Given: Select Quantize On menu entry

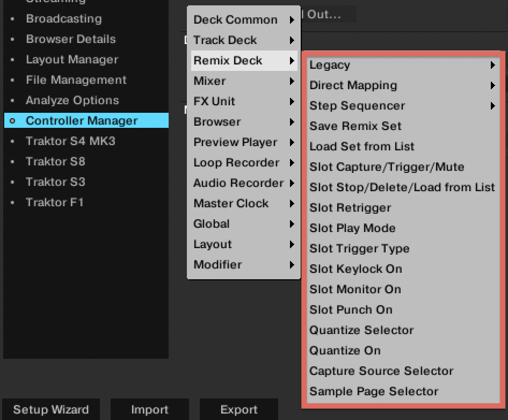Looking at the screenshot, I should click(x=345, y=351).
